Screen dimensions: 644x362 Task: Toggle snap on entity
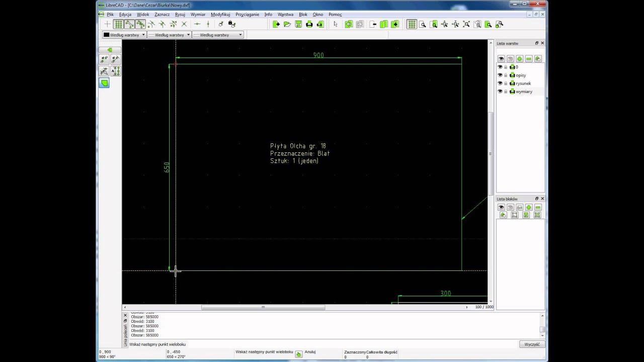point(140,24)
